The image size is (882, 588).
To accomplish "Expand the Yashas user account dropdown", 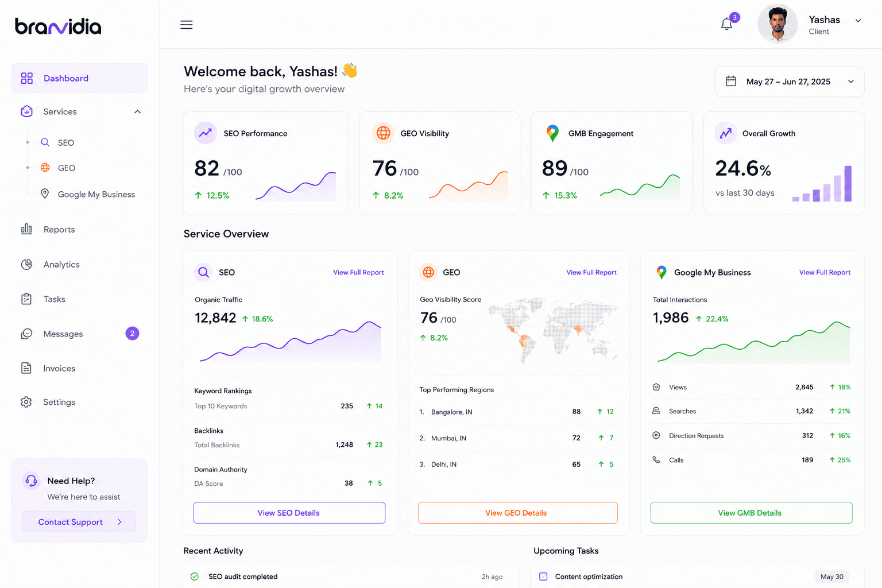I will click(x=858, y=21).
